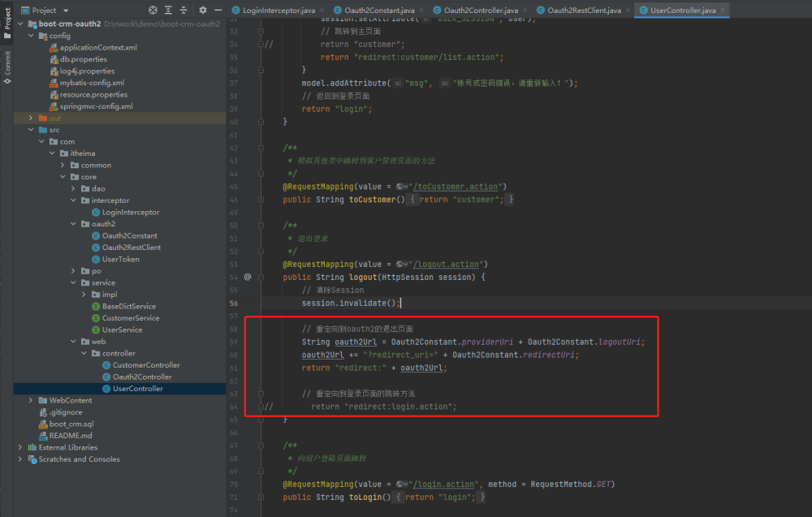Close the LoginInterceptor.java tab
This screenshot has width=812, height=517.
[x=322, y=10]
